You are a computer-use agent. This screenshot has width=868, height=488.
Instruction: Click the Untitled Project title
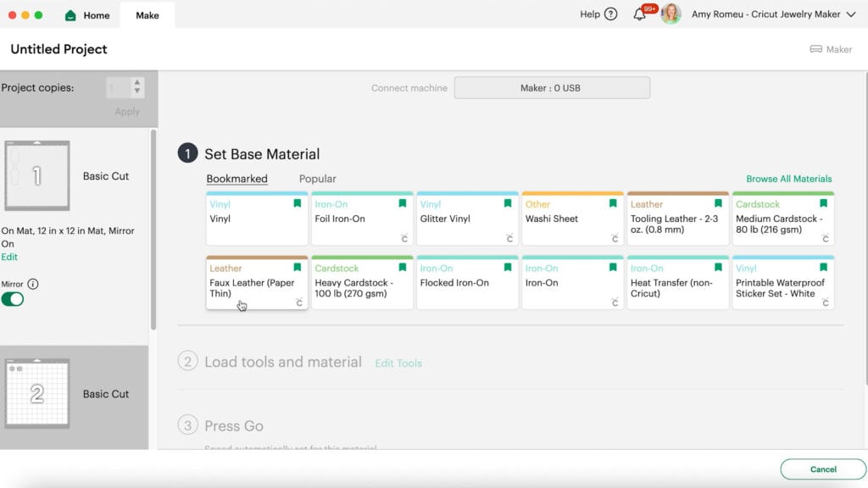click(58, 49)
